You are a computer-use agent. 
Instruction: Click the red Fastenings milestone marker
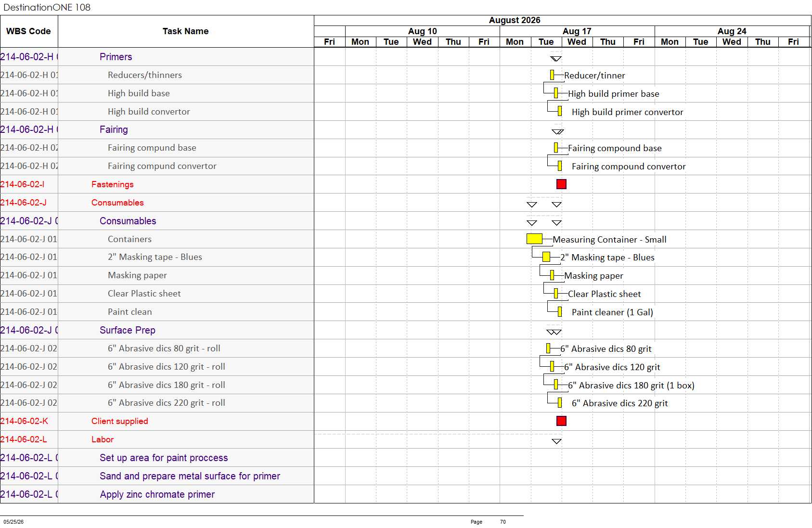[x=561, y=184]
